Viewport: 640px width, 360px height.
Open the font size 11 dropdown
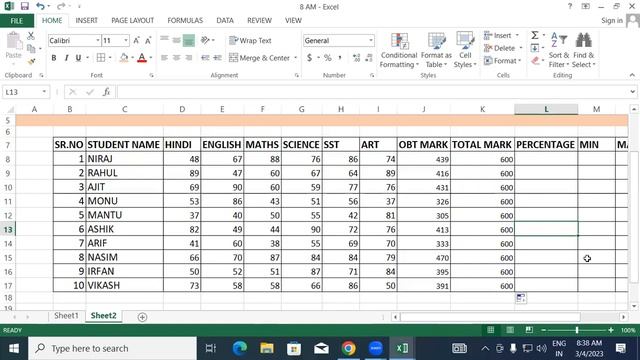(126, 40)
